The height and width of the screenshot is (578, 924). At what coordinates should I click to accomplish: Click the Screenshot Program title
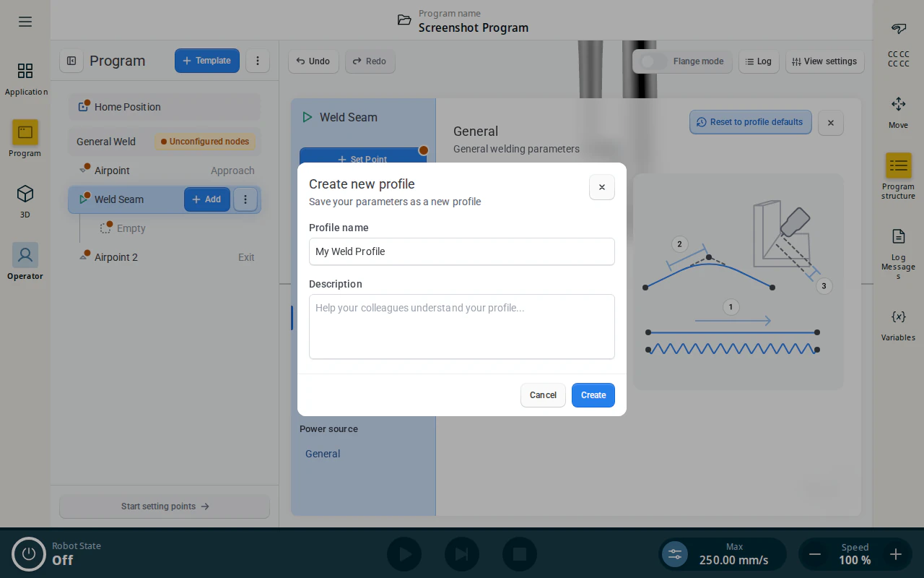tap(474, 27)
